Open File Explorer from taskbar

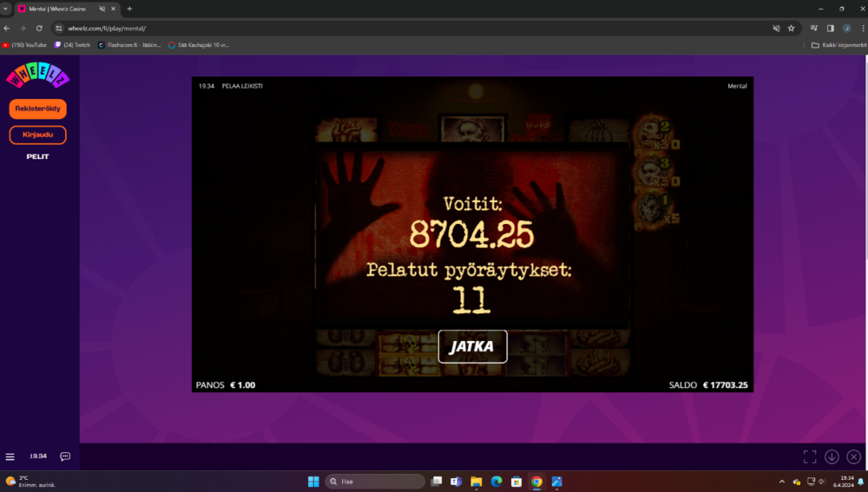coord(476,482)
